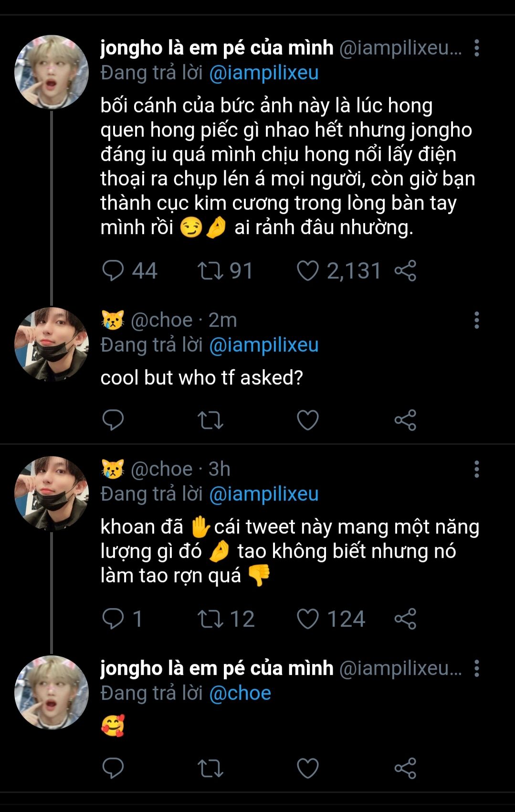Reply to the "khoan đã" tweet
515x812 pixels.
click(x=113, y=619)
